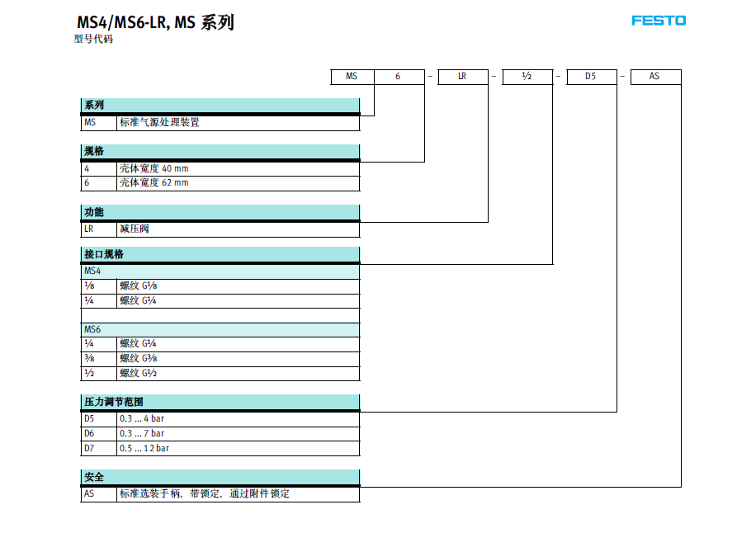Click the 'AS' type code box at top

[x=655, y=77]
